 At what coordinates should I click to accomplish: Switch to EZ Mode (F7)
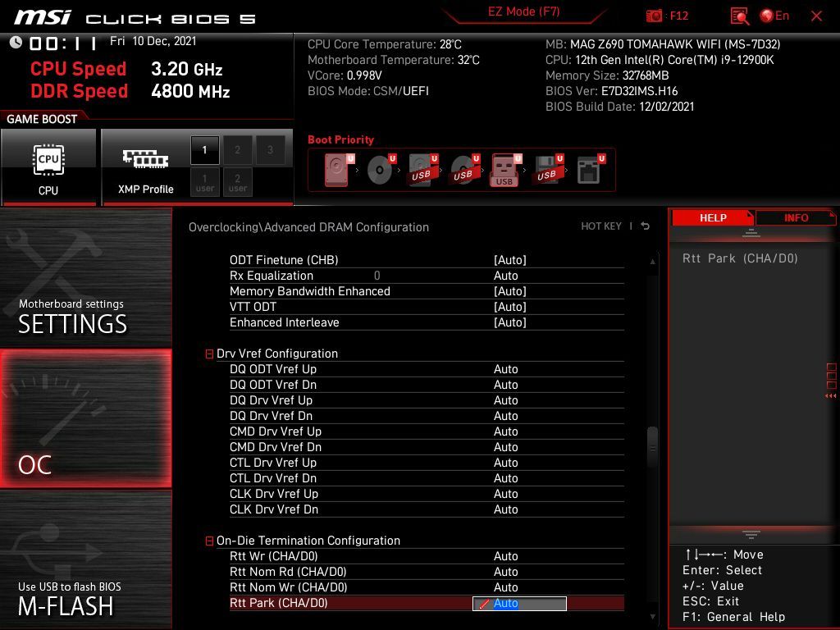[523, 11]
